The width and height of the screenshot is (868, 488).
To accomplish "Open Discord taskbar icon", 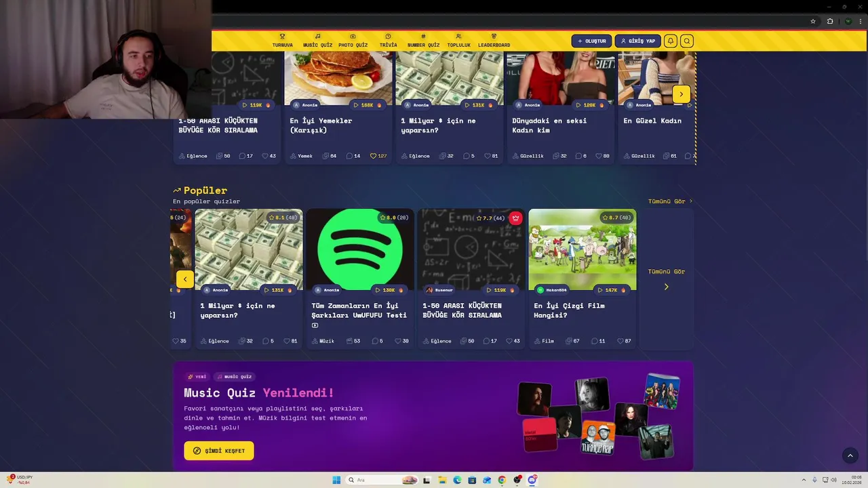I will [x=532, y=480].
